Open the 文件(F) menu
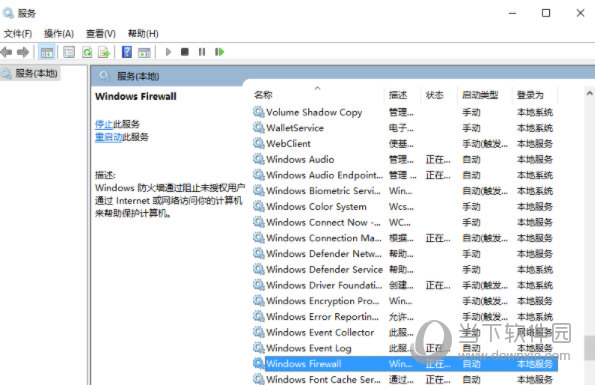This screenshot has height=385, width=595. click(x=17, y=34)
